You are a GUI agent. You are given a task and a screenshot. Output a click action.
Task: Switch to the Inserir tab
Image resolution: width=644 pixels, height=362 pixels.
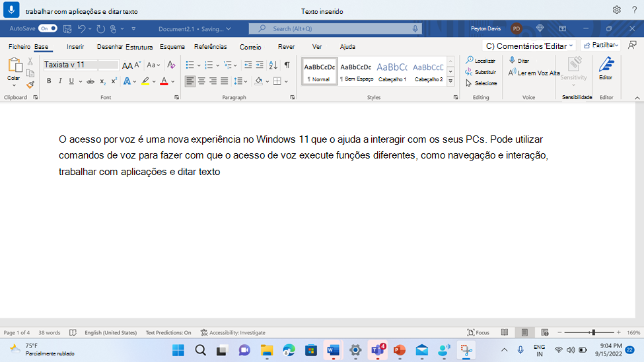click(x=75, y=47)
